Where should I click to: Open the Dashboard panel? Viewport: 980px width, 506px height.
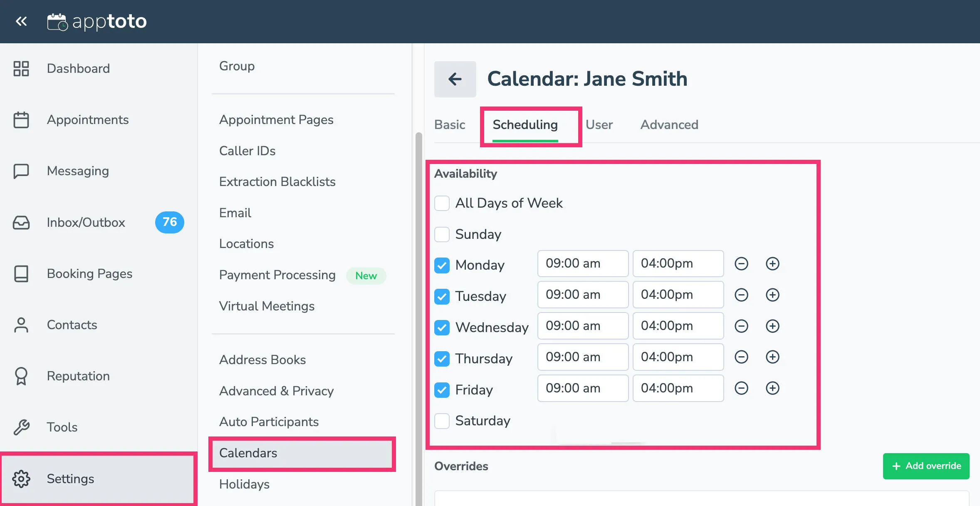pos(22,68)
